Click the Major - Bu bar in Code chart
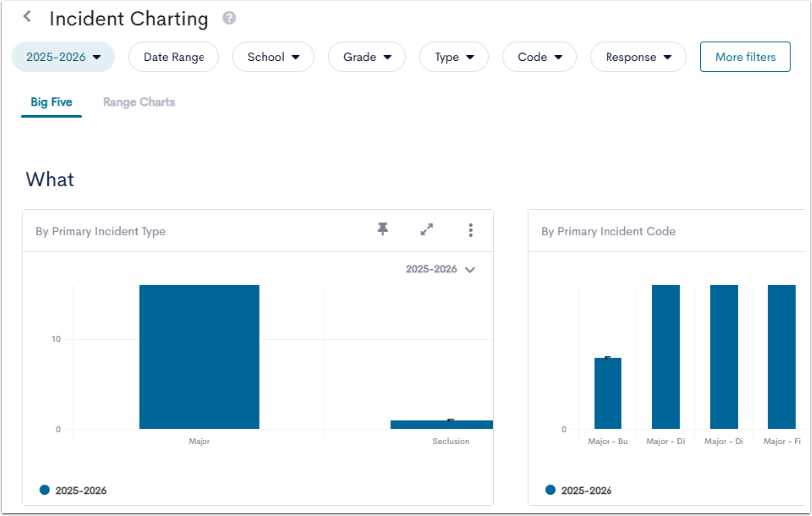Viewport: 812px width, 516px height. pyautogui.click(x=608, y=393)
